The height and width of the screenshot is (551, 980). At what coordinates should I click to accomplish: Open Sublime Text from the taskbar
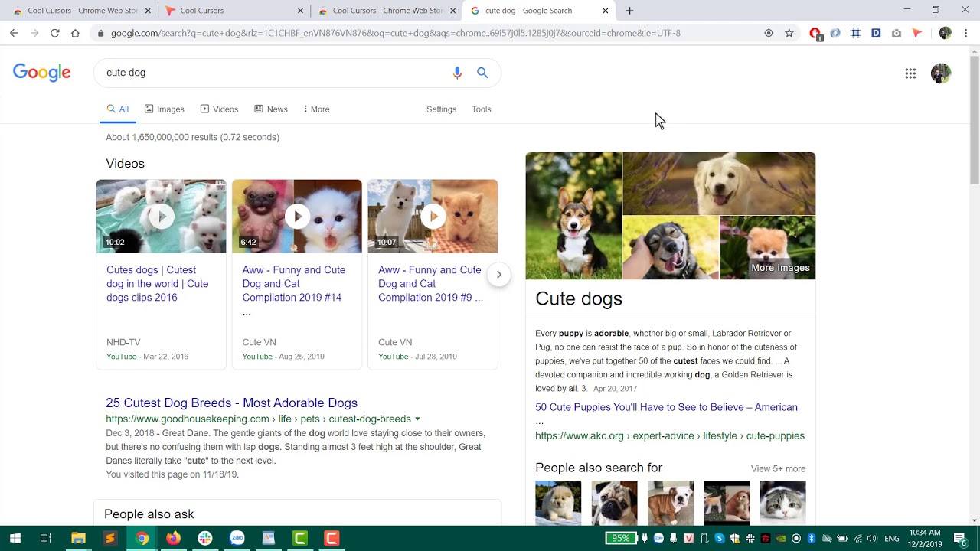109,538
